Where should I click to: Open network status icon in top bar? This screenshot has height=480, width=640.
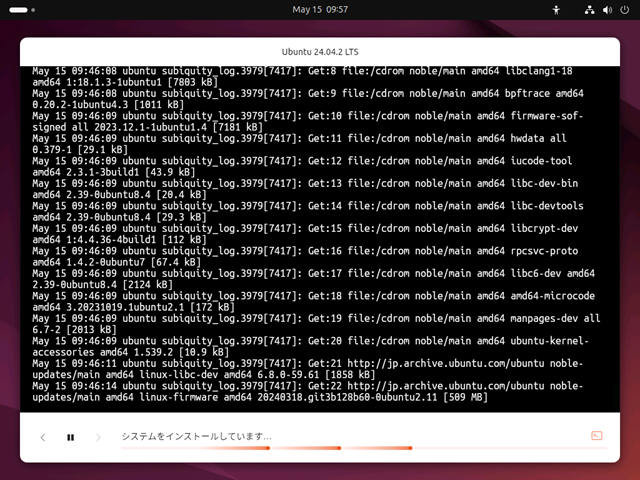click(589, 10)
